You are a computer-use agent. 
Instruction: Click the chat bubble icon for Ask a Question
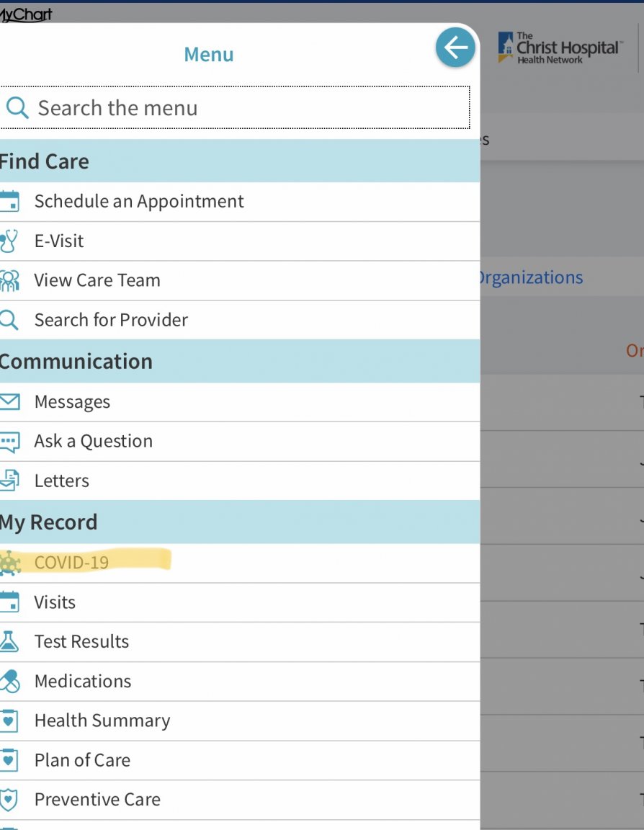coord(9,442)
